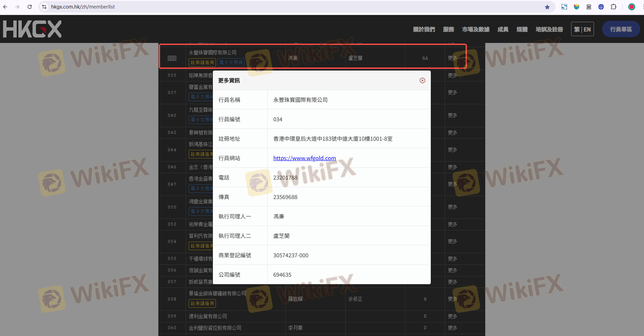Open the https://www.wfgold.com link
644x336 pixels.
[304, 158]
